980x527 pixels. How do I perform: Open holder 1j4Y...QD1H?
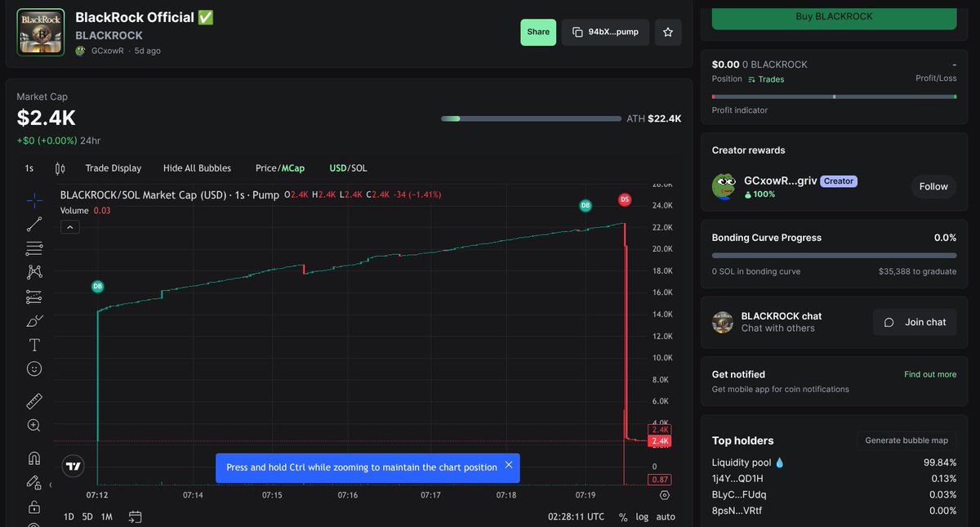pos(737,479)
